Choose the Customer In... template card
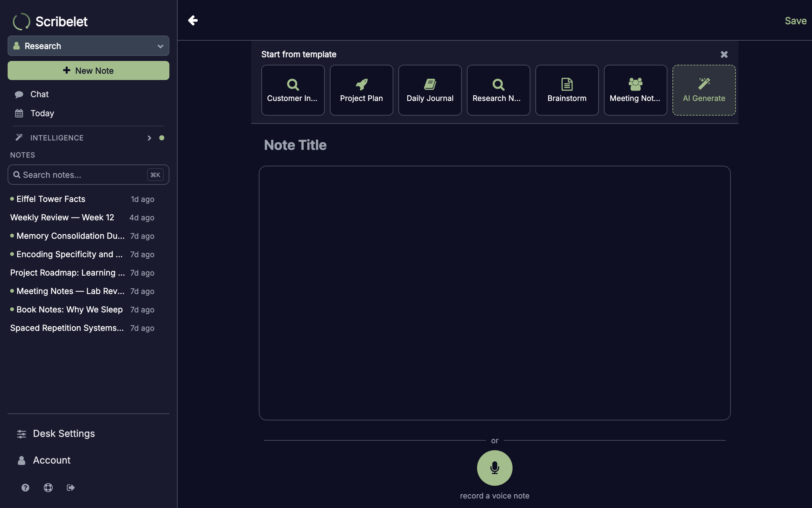812x508 pixels. (x=293, y=90)
